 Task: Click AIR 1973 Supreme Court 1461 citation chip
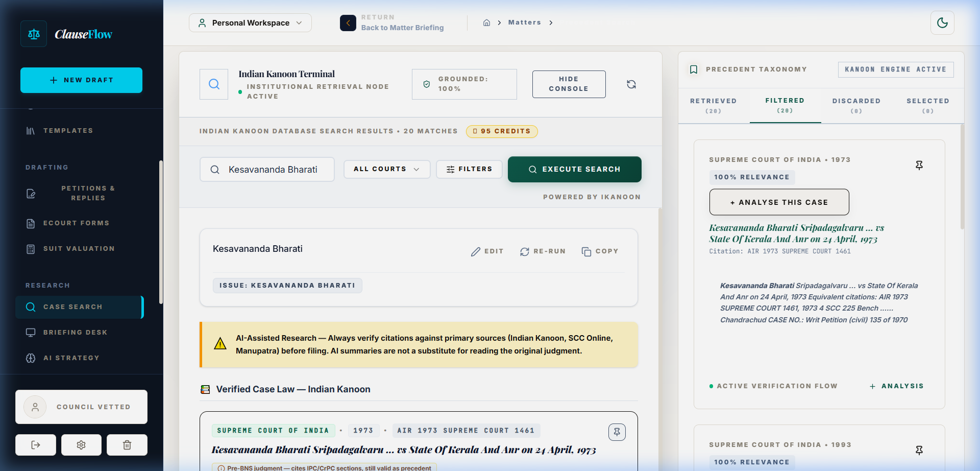tap(466, 431)
